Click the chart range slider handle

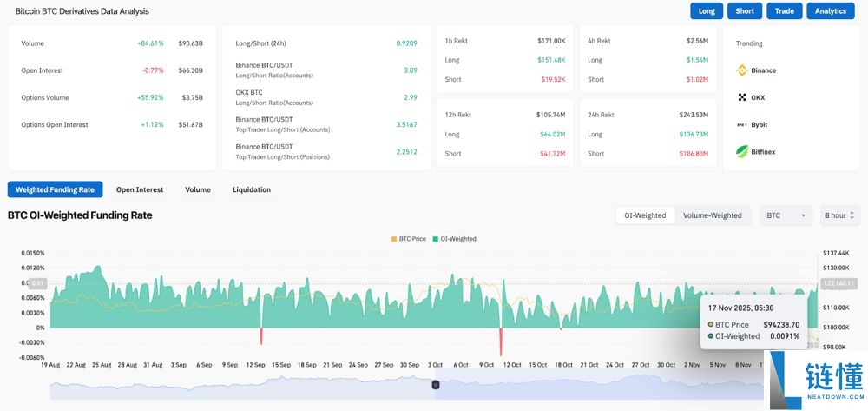(x=436, y=384)
